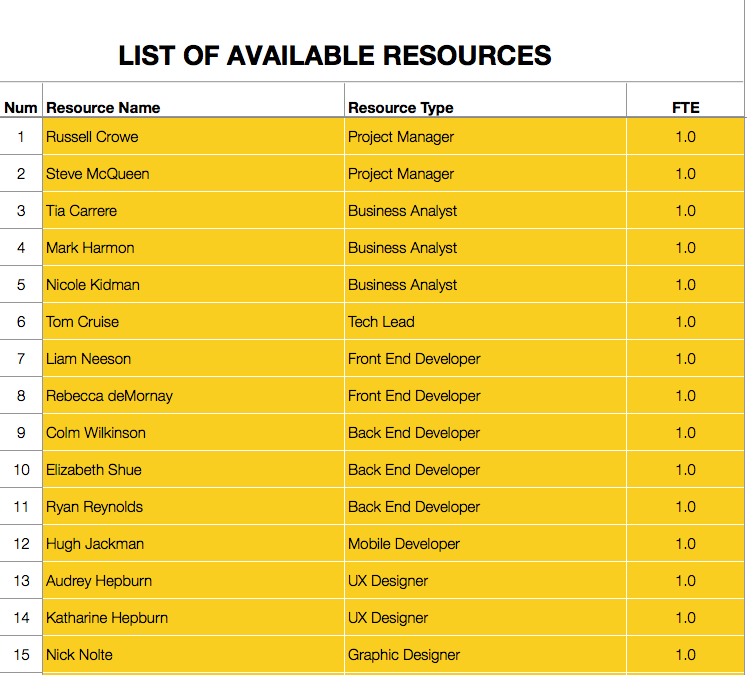Select the cell 'Nick Nolte'

click(193, 655)
